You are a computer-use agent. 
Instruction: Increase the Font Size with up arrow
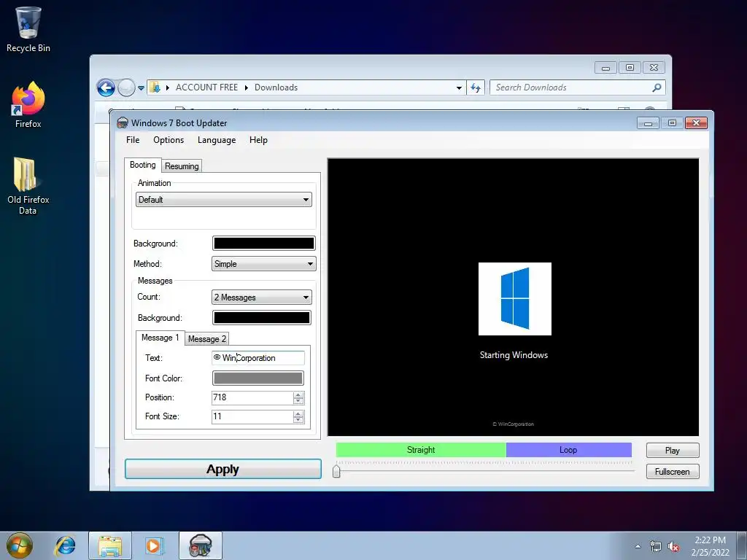pyautogui.click(x=298, y=414)
